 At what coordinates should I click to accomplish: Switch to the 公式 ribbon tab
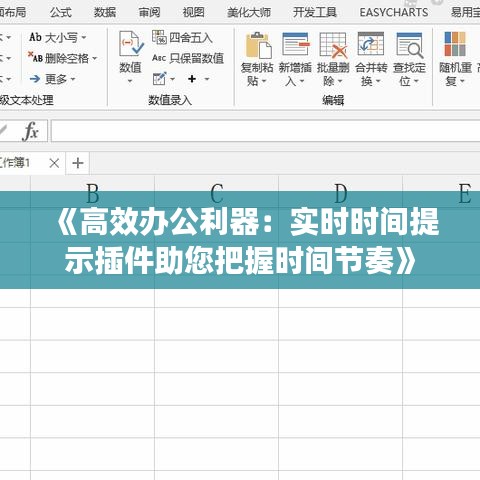pos(61,12)
